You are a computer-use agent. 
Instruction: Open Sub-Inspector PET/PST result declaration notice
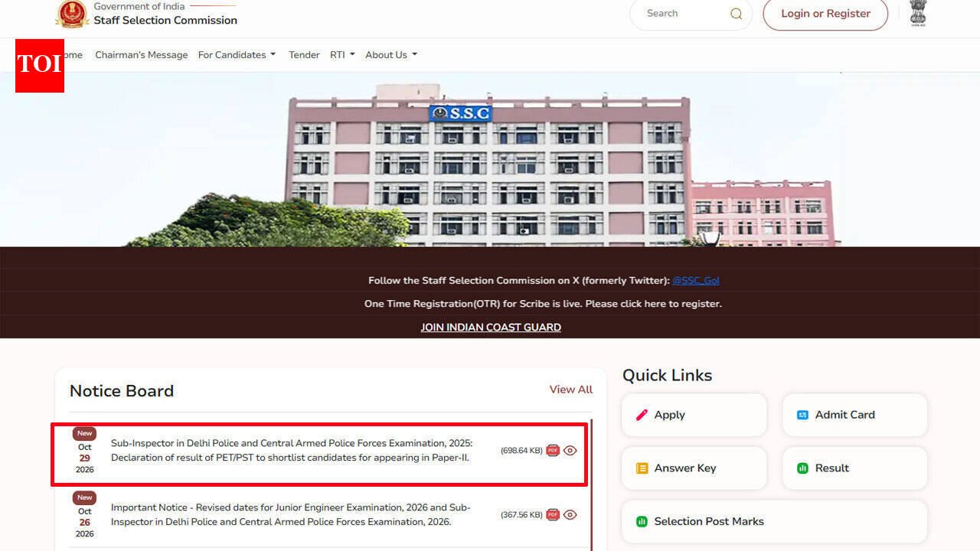coord(292,451)
